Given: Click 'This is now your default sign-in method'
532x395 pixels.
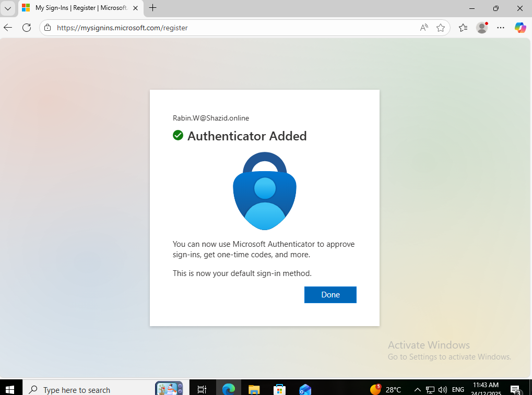Looking at the screenshot, I should [242, 273].
